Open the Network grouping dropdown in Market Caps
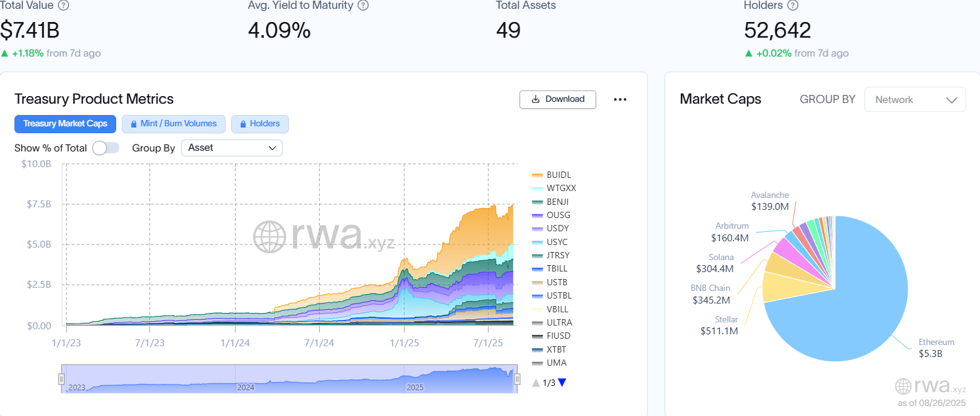The image size is (980, 416). pyautogui.click(x=915, y=99)
